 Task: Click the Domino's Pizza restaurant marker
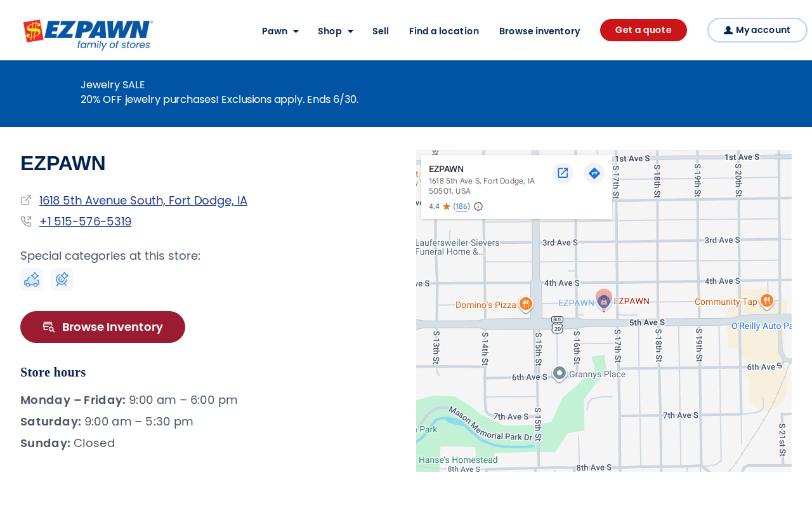525,305
